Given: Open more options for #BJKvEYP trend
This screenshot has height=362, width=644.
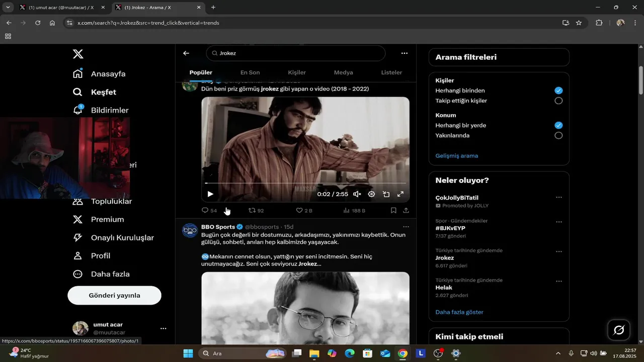Looking at the screenshot, I should [558, 222].
